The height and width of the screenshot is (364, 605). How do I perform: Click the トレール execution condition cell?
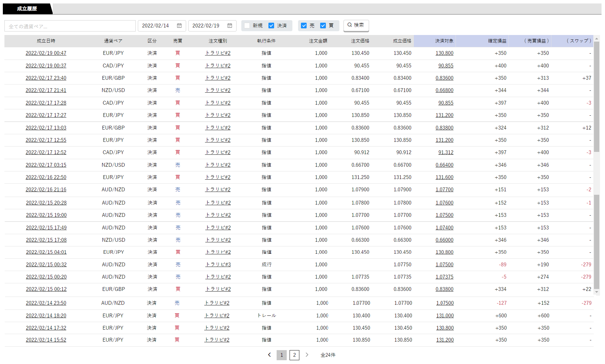[x=267, y=315]
